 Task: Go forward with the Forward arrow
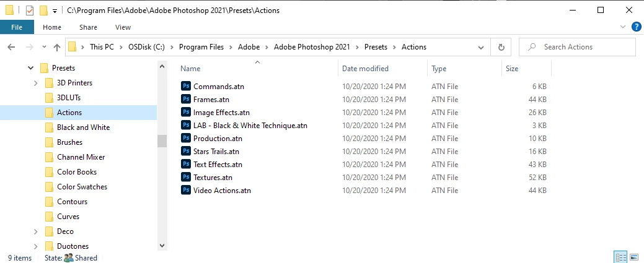(29, 47)
